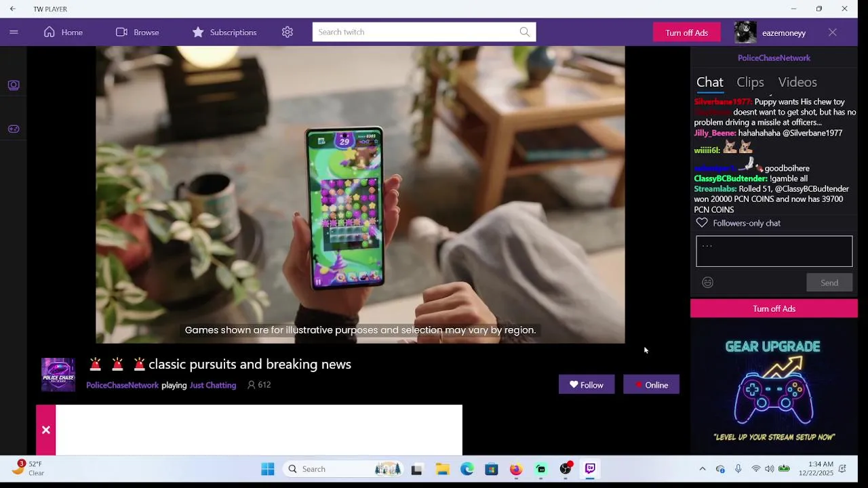Switch to the Chat tab
This screenshot has width=868, height=488.
tap(709, 82)
